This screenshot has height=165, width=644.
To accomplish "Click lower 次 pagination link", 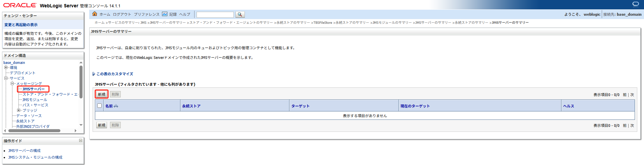I will tap(632, 126).
